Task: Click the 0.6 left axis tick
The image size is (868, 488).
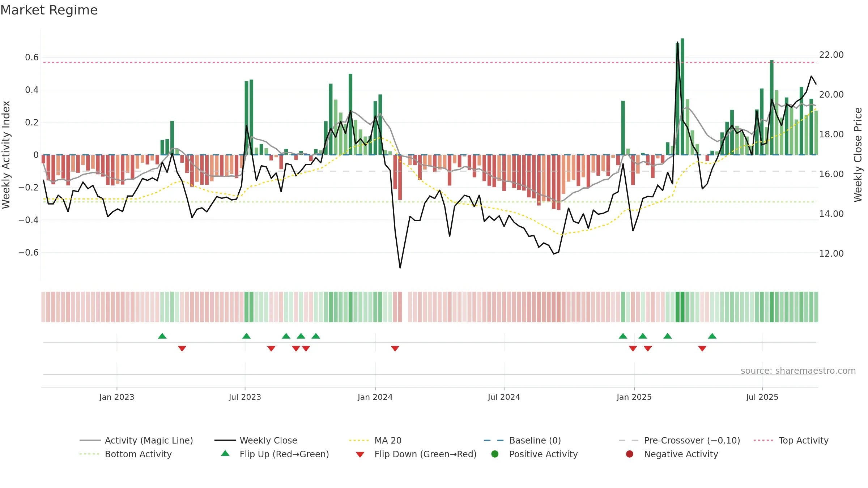Action: [x=32, y=57]
